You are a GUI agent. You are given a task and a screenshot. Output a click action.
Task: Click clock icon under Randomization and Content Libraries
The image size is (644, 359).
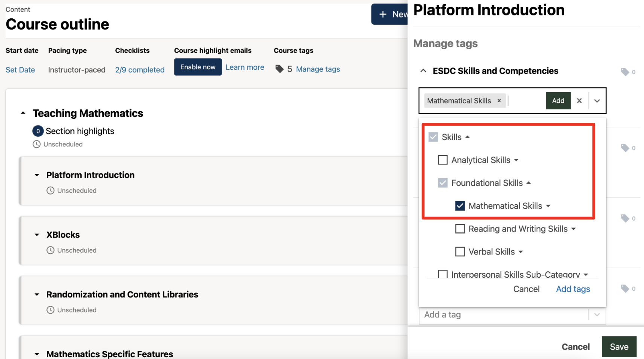[51, 310]
